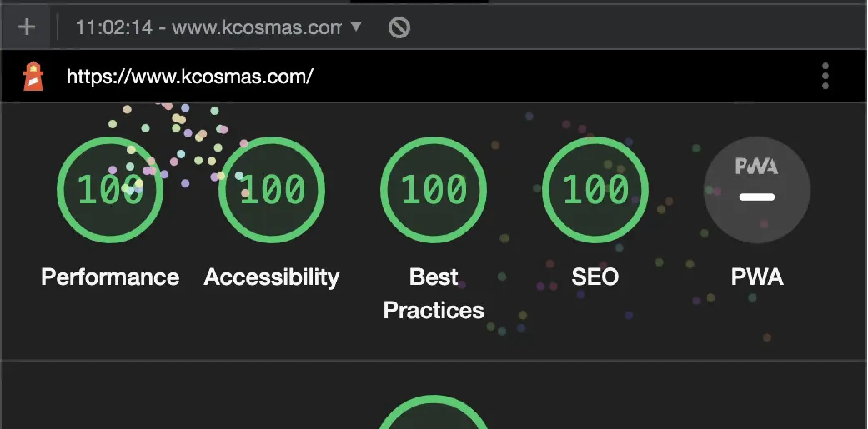Click the SEO score gauge circle
868x429 pixels.
(595, 190)
